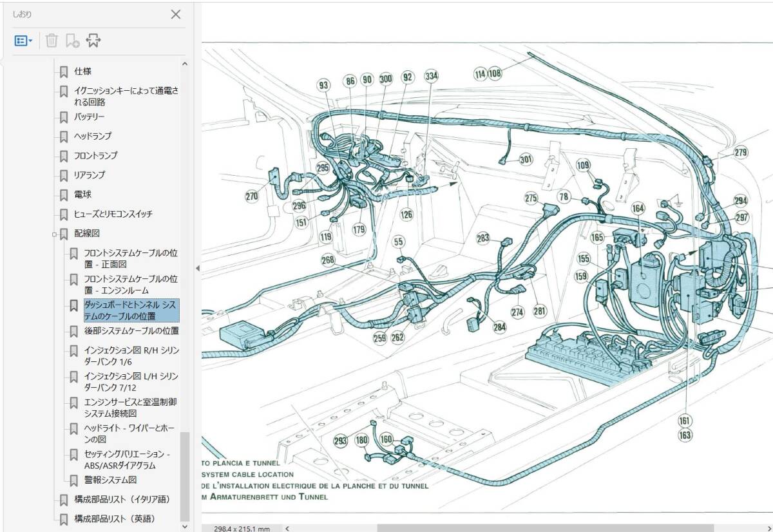Click callout number 164 in the diagram
The width and height of the screenshot is (773, 532).
coord(638,209)
